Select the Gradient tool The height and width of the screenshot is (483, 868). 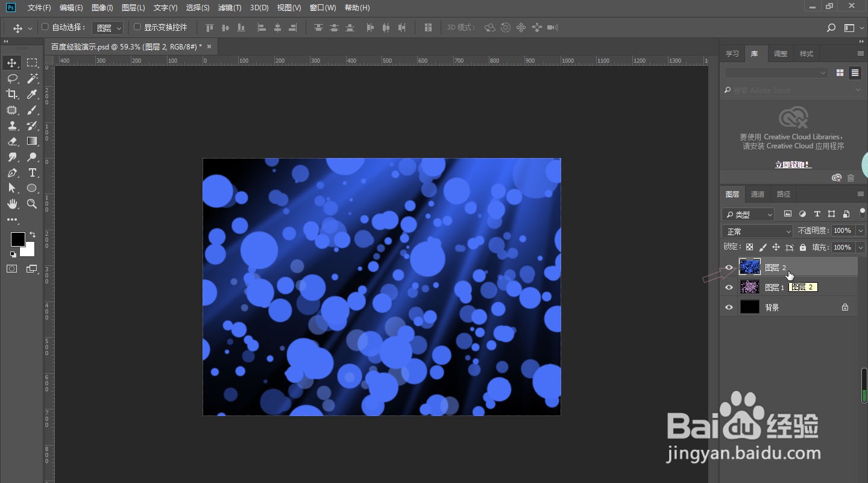click(32, 141)
